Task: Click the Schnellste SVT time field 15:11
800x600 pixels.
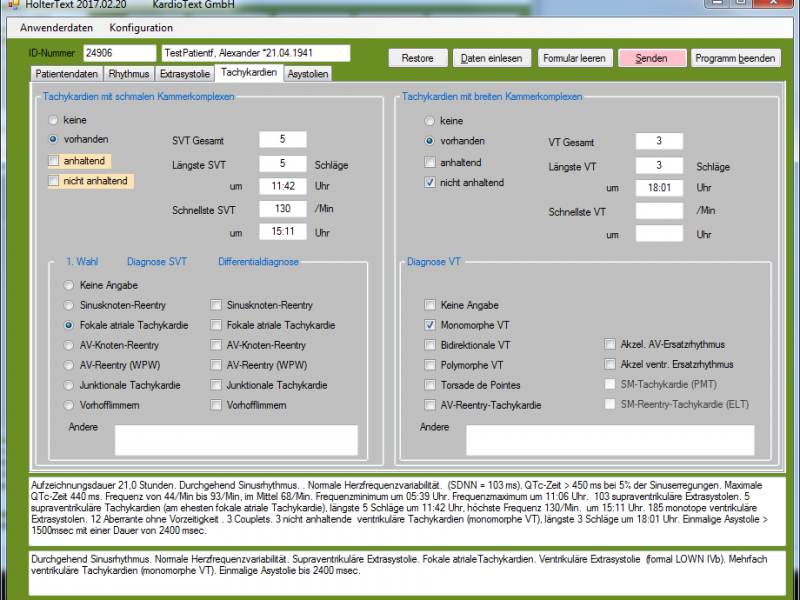Action: coord(283,232)
